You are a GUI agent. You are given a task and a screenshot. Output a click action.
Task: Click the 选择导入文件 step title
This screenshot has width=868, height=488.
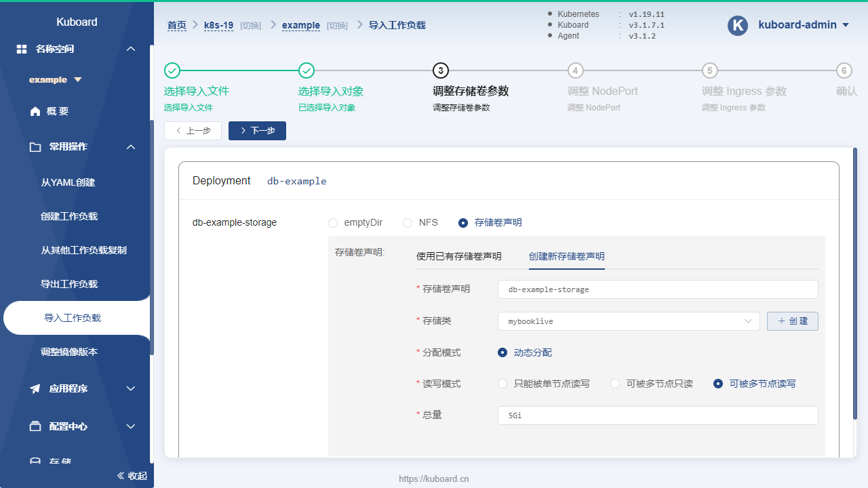197,91
